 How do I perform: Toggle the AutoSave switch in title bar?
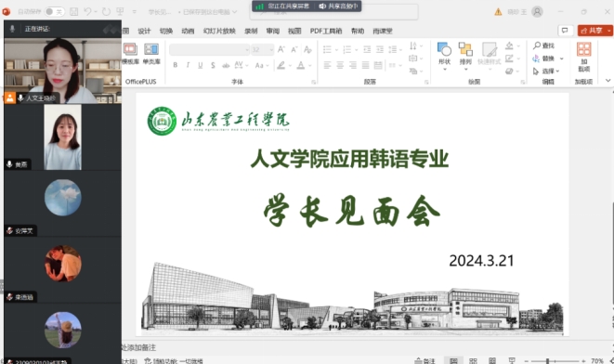(54, 12)
